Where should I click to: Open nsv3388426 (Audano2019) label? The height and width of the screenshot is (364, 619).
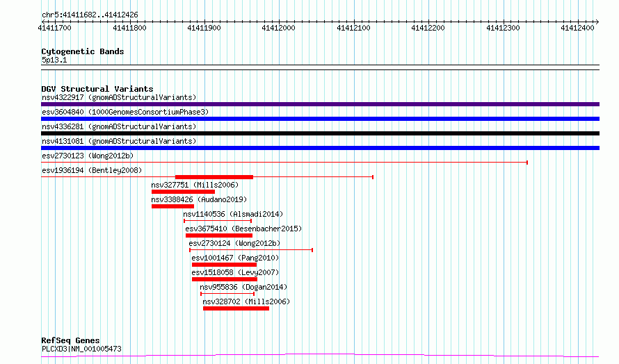199,199
